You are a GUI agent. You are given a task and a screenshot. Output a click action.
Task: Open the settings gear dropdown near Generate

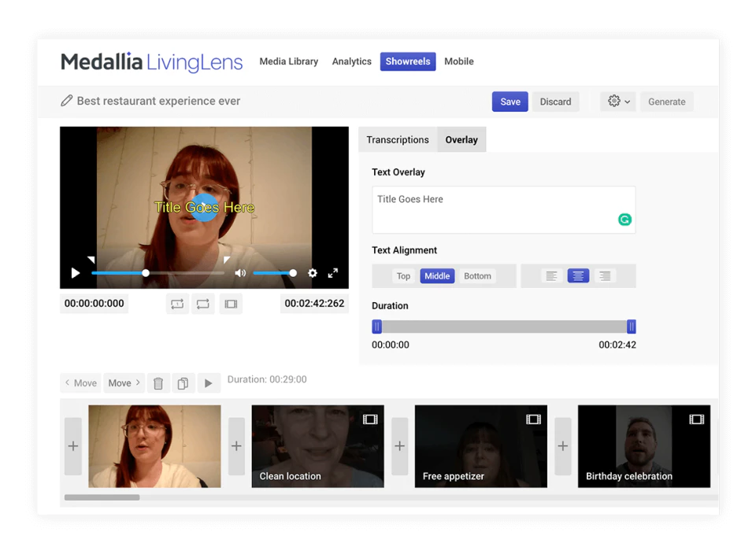[x=617, y=102]
